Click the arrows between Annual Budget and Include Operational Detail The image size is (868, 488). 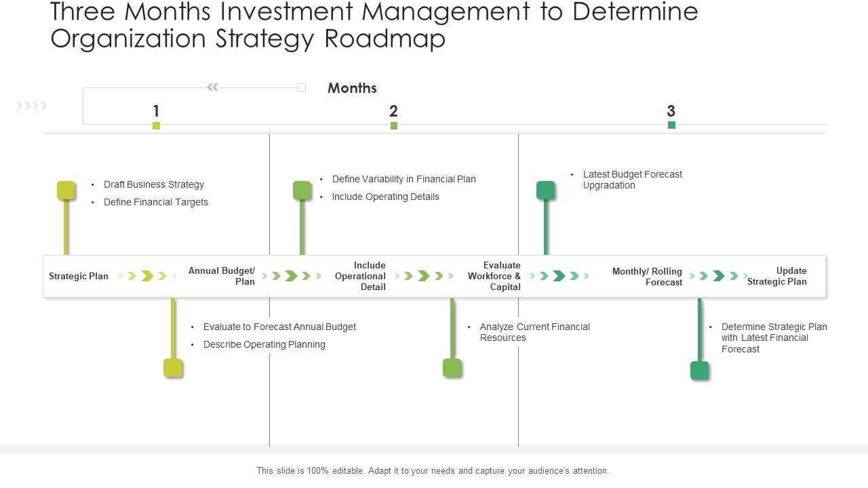coord(292,276)
